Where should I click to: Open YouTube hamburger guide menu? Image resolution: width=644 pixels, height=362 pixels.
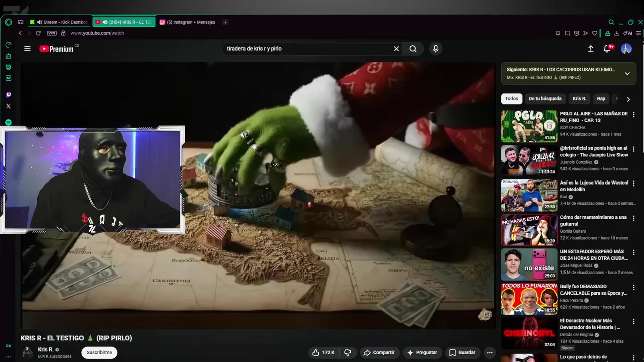[x=27, y=49]
